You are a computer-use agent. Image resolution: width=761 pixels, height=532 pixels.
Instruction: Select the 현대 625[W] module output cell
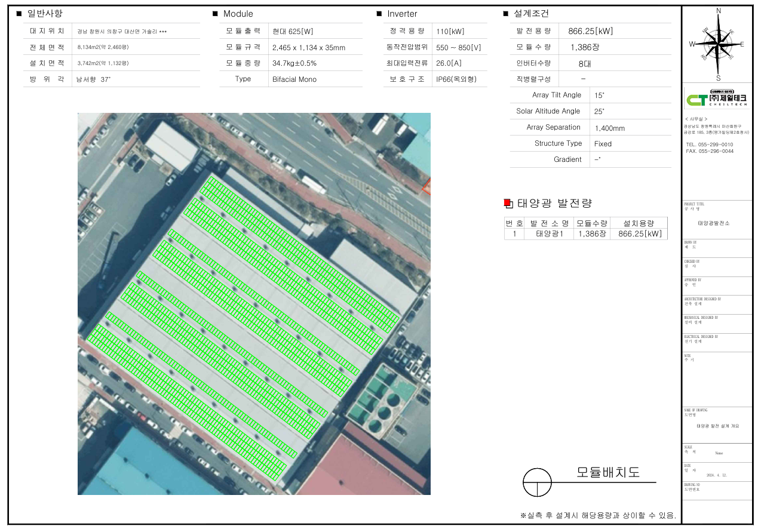(x=293, y=32)
